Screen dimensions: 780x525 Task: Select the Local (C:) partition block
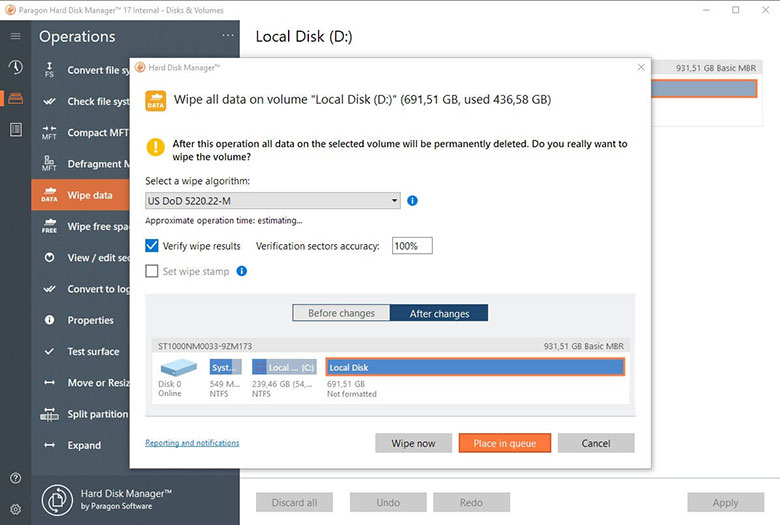coord(284,367)
